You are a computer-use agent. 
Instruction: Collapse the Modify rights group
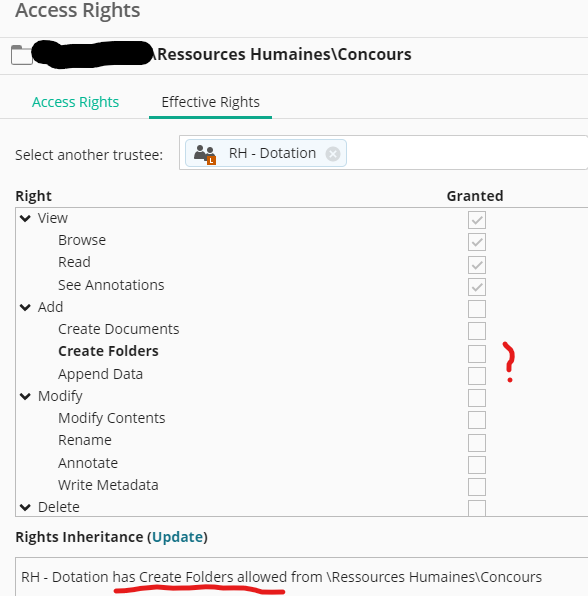[25, 396]
